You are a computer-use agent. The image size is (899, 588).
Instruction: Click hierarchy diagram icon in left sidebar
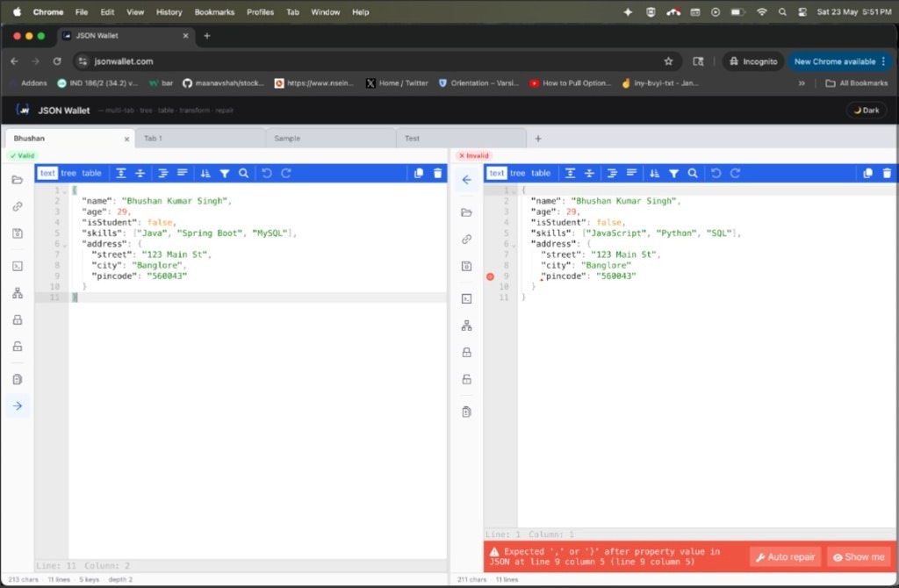coord(18,293)
